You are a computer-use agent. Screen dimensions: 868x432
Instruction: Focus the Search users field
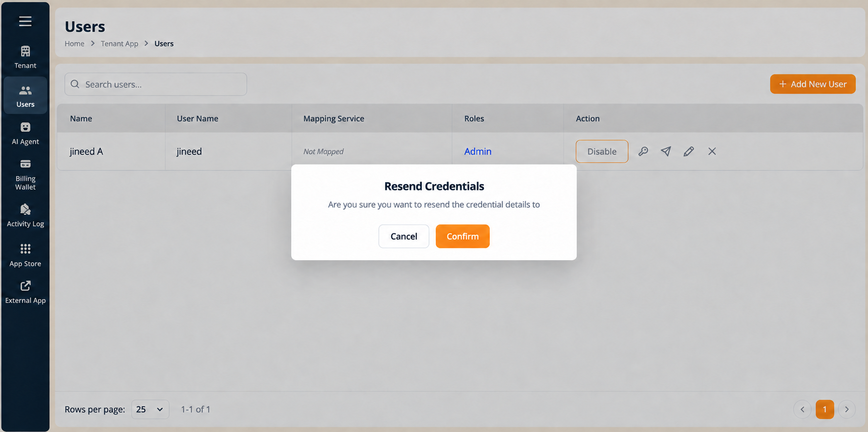tap(156, 84)
